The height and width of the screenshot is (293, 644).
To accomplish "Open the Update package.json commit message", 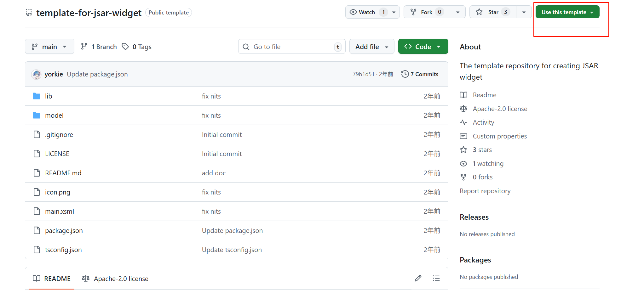I will pyautogui.click(x=97, y=74).
